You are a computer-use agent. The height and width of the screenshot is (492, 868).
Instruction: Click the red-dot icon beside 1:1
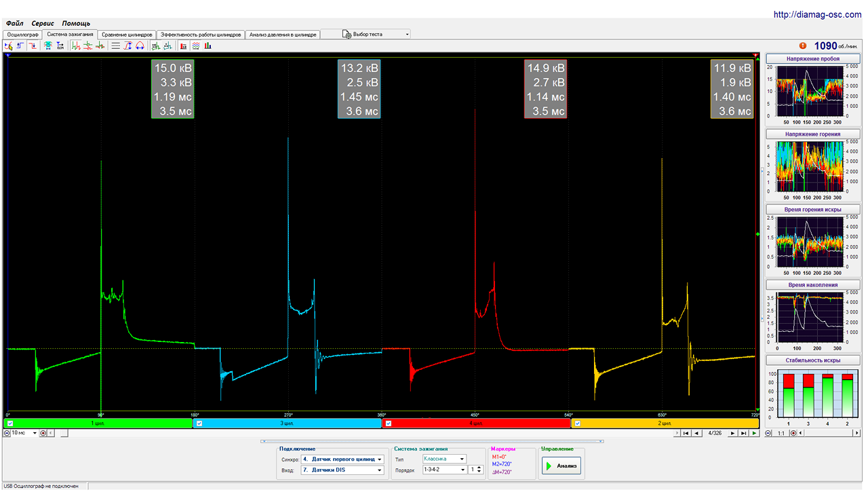pos(793,433)
